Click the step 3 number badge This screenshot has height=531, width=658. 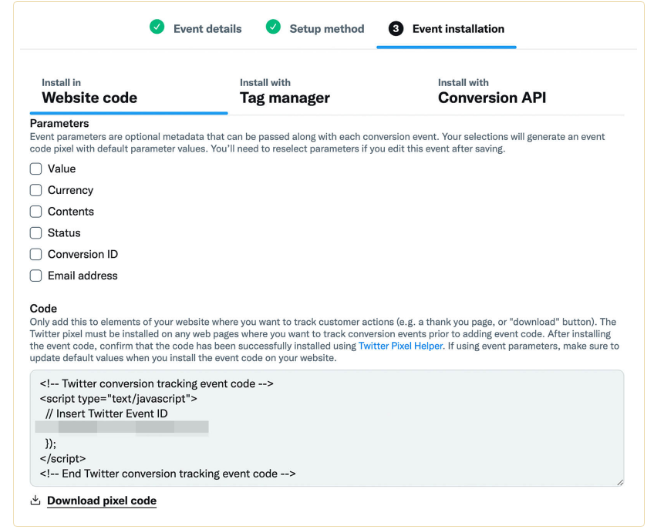396,29
